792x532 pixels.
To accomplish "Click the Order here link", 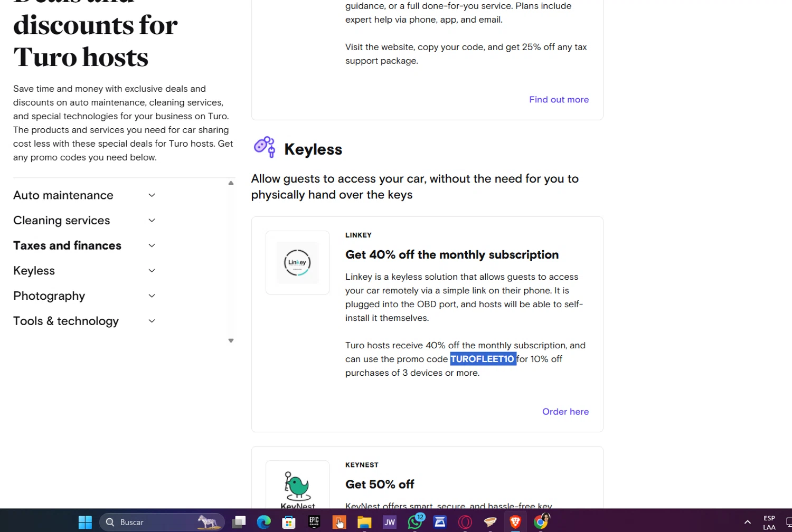I will [x=565, y=412].
